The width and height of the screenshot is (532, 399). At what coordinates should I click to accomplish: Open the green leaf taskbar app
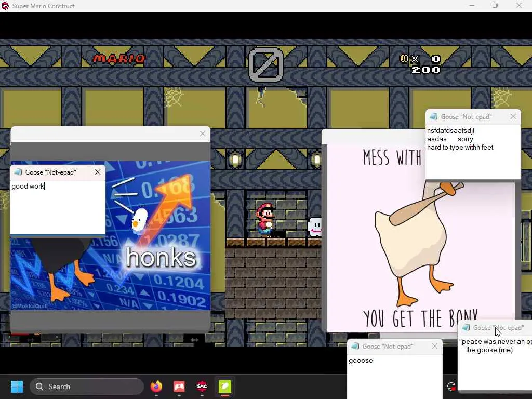[x=224, y=386]
